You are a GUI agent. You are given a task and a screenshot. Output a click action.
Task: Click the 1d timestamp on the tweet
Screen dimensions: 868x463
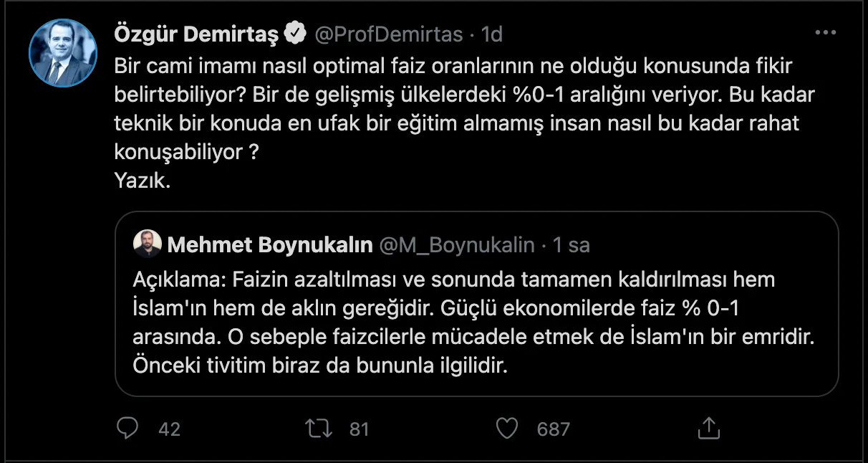(493, 33)
